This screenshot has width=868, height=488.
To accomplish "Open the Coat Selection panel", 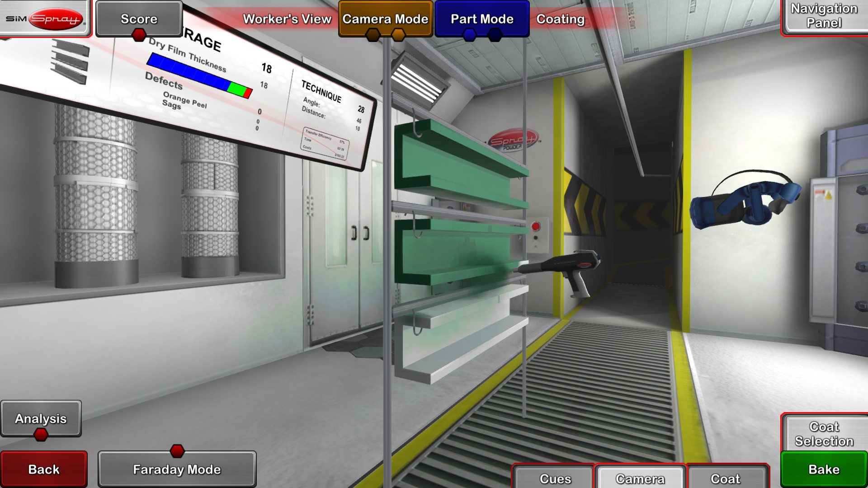I will 824,434.
